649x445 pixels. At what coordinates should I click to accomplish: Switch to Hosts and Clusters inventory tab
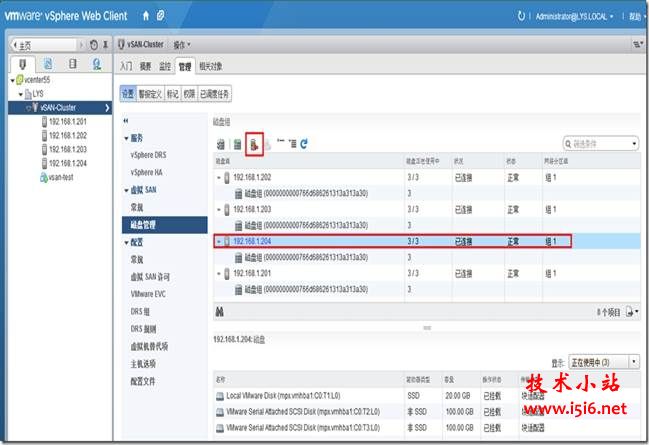[x=22, y=64]
